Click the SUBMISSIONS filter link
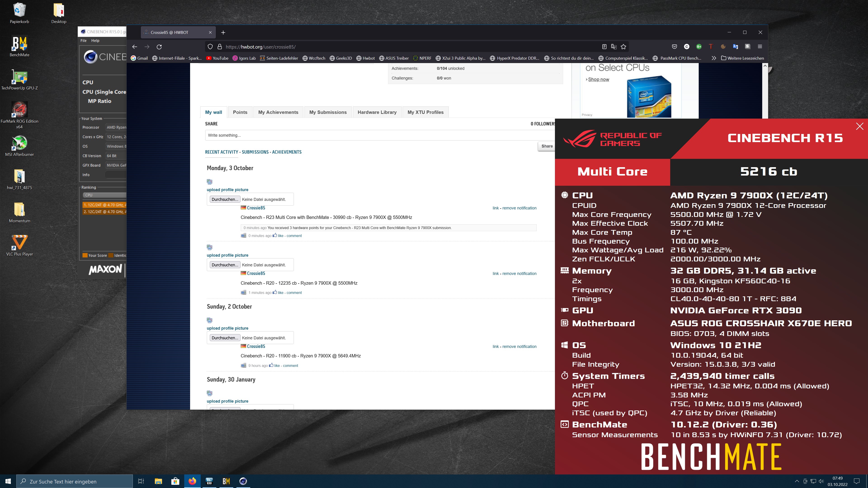Screen dimensions: 868x488 (255, 152)
